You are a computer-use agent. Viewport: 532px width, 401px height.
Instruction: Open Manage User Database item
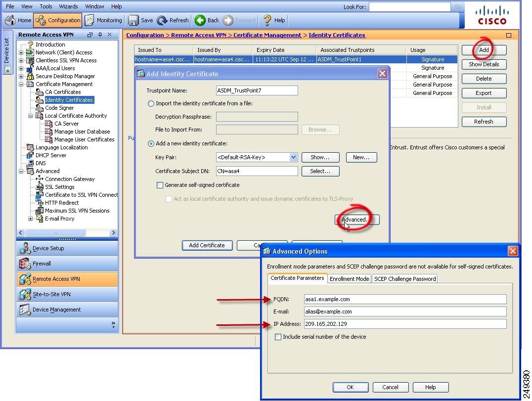point(82,132)
